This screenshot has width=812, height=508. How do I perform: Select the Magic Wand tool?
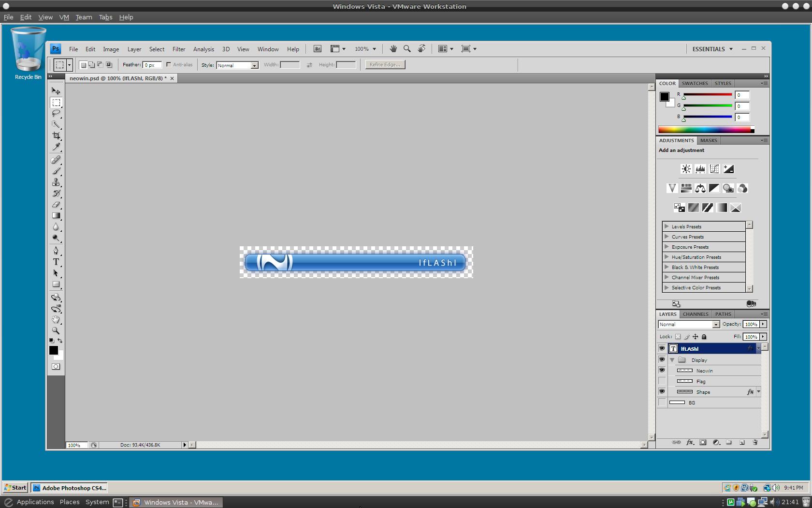tap(56, 124)
